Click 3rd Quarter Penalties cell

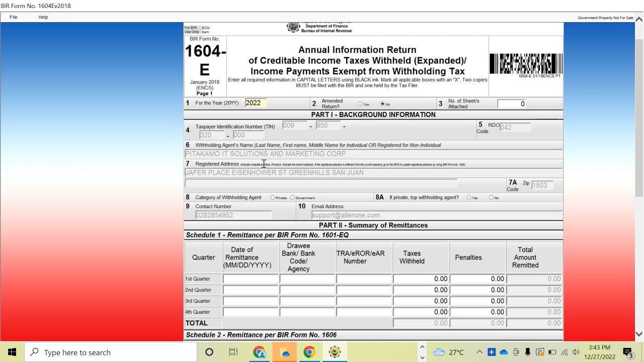478,301
